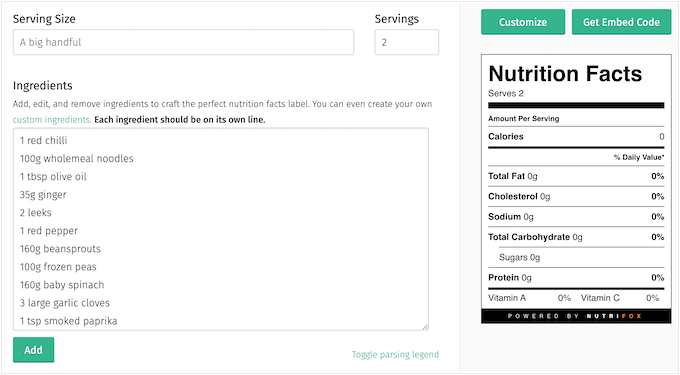Click the '% Daily Value*' text
Screen dimensions: 680x375
coord(639,157)
